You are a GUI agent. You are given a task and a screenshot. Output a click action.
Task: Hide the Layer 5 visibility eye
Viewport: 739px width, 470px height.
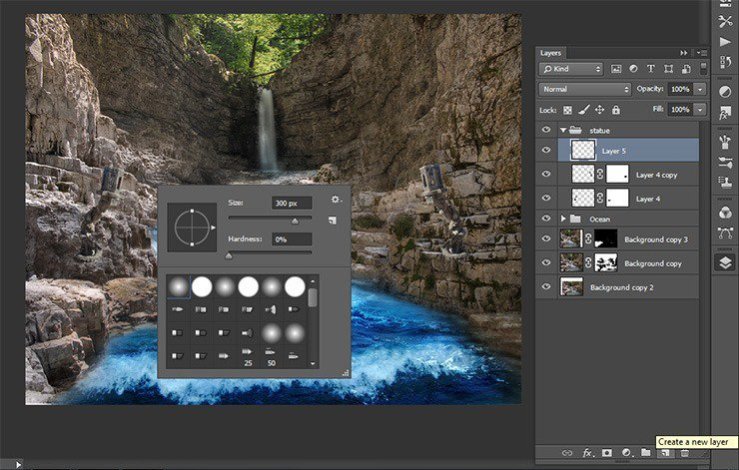coord(545,151)
